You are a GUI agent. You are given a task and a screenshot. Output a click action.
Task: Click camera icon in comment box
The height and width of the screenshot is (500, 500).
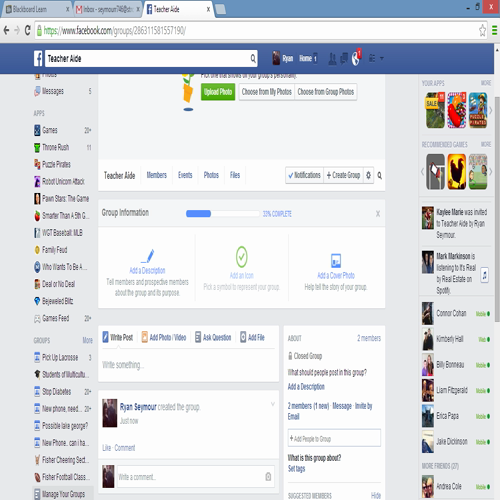268,477
